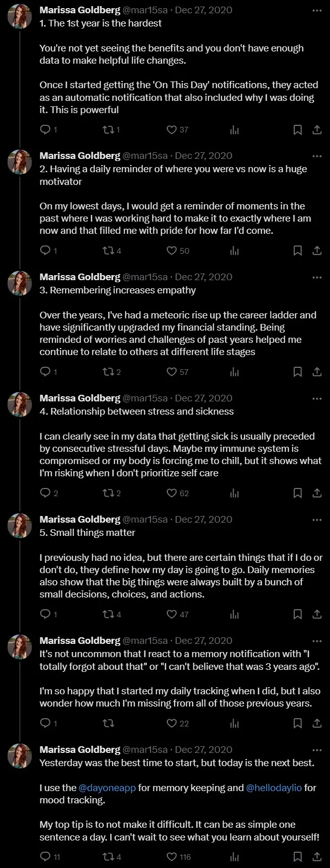
Task: Bookmark the final tweet mentioning @dayoneapp
Action: (298, 857)
